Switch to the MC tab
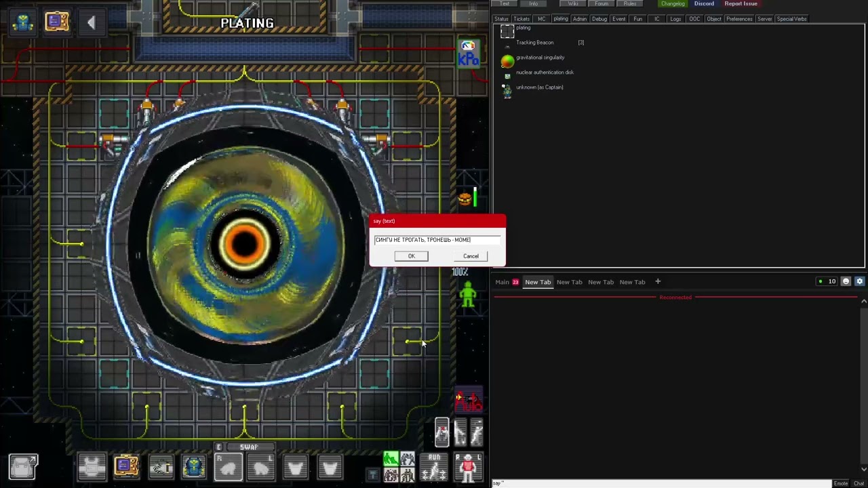This screenshot has height=488, width=868. point(542,19)
